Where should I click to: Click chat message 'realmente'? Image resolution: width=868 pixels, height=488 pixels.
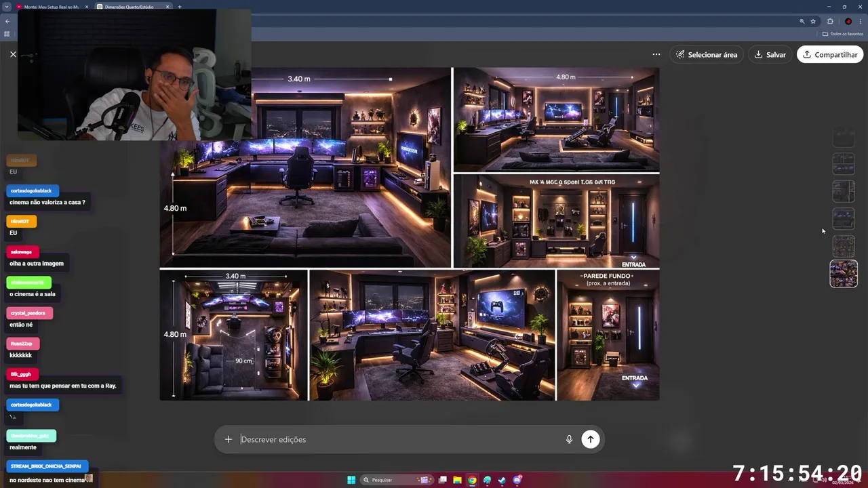coord(23,447)
